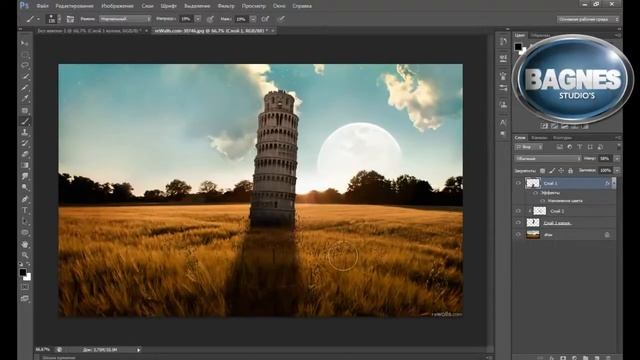Lock layer position in the Layers panel
This screenshot has height=360, width=640.
pos(561,171)
